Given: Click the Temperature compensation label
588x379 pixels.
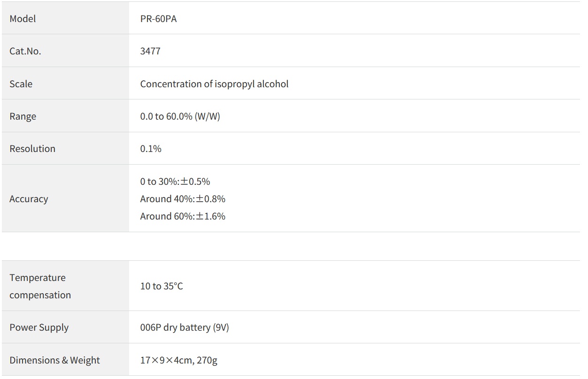Looking at the screenshot, I should click(40, 286).
